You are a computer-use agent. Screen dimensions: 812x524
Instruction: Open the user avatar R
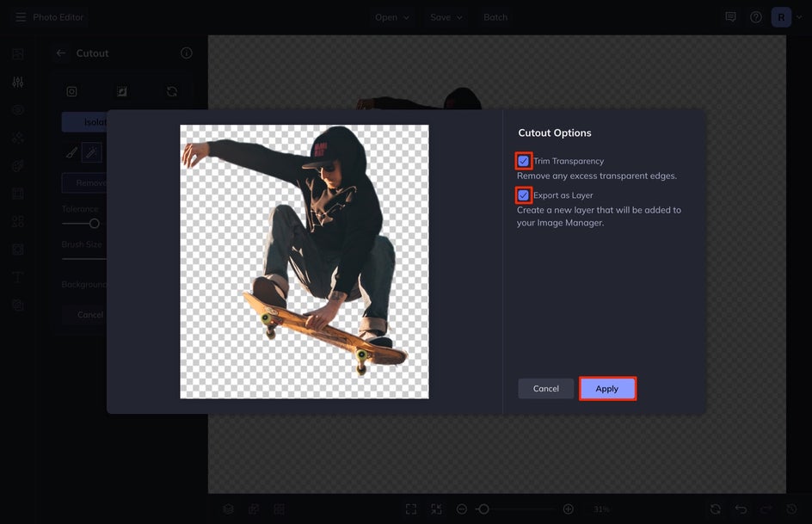coord(781,17)
